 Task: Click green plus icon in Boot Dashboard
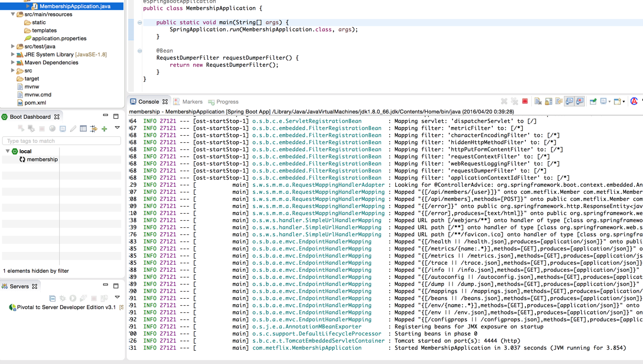[104, 129]
